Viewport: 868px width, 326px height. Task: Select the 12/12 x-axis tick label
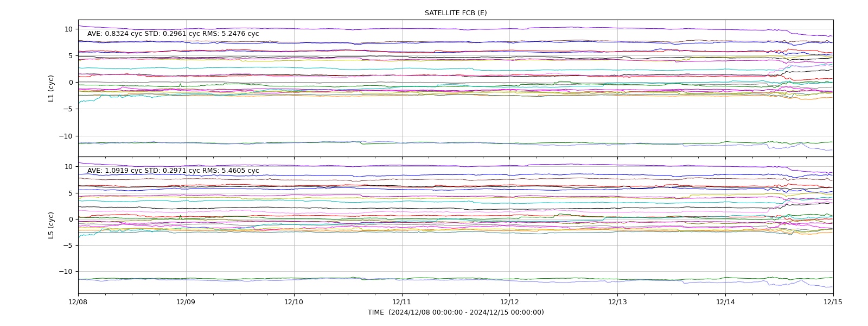pos(509,302)
